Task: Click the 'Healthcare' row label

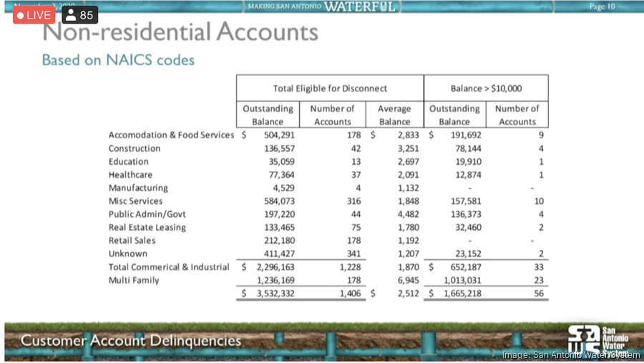Action: coord(130,175)
